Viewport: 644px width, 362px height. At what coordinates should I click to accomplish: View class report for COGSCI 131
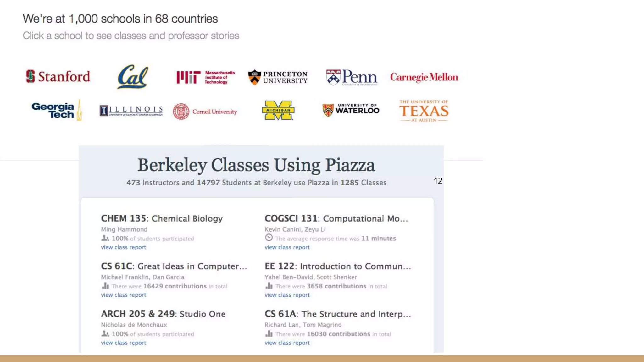[287, 247]
